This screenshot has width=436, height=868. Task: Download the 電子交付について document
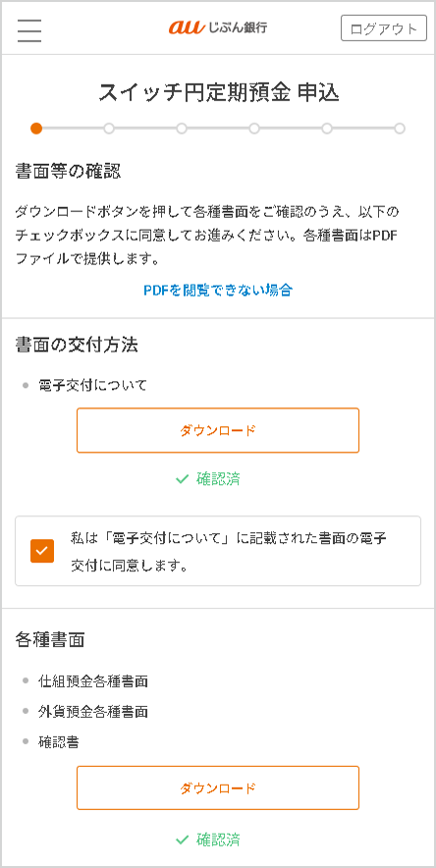218,431
